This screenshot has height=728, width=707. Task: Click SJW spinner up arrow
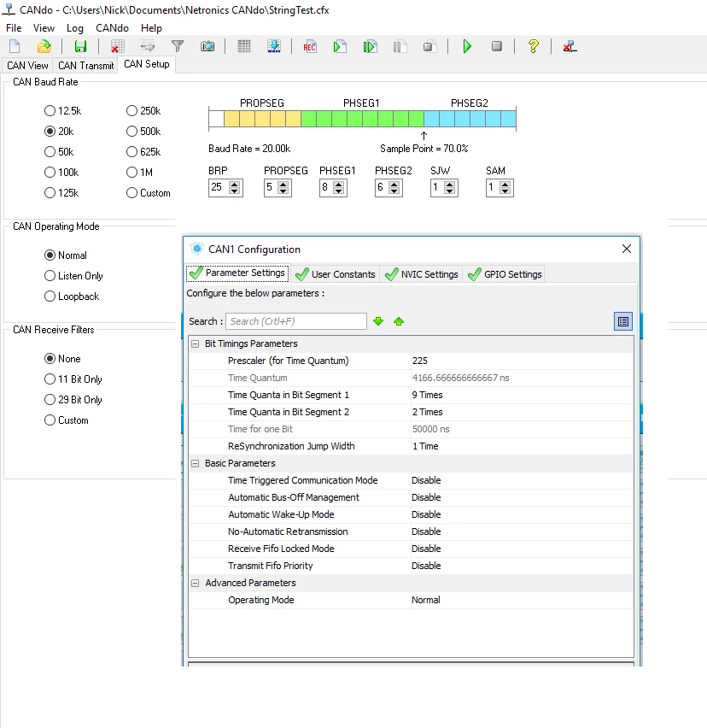click(x=449, y=184)
